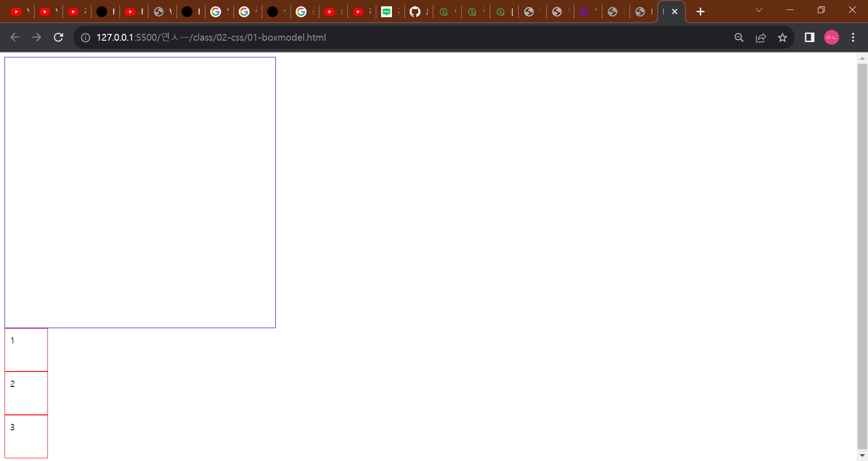Click the forward navigation arrow
The image size is (868, 461).
pos(37,38)
